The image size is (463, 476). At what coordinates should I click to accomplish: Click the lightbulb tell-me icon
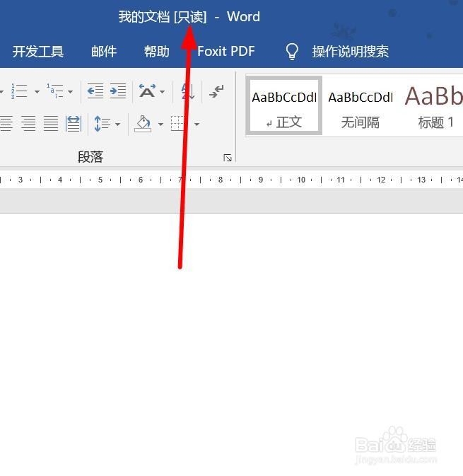[292, 52]
